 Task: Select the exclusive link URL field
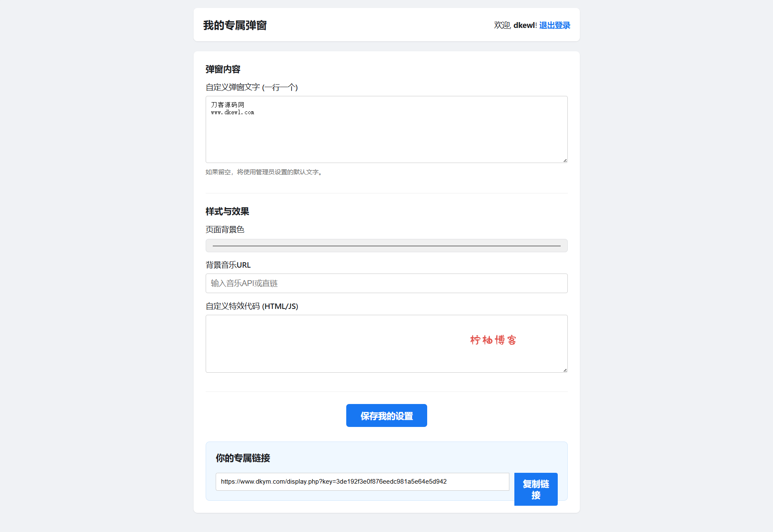(x=362, y=482)
